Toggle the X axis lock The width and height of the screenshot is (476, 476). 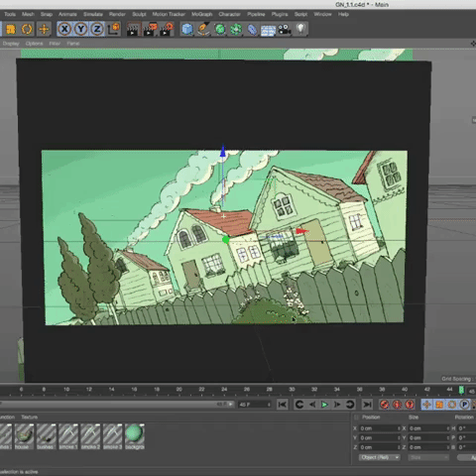click(64, 29)
